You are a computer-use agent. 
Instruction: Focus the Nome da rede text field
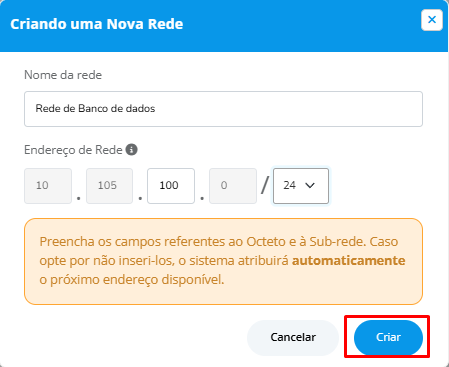point(223,109)
